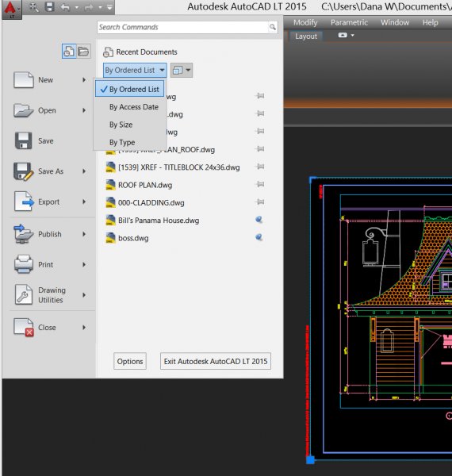This screenshot has height=476, width=452.
Task: Open the Help menu
Action: [x=430, y=22]
